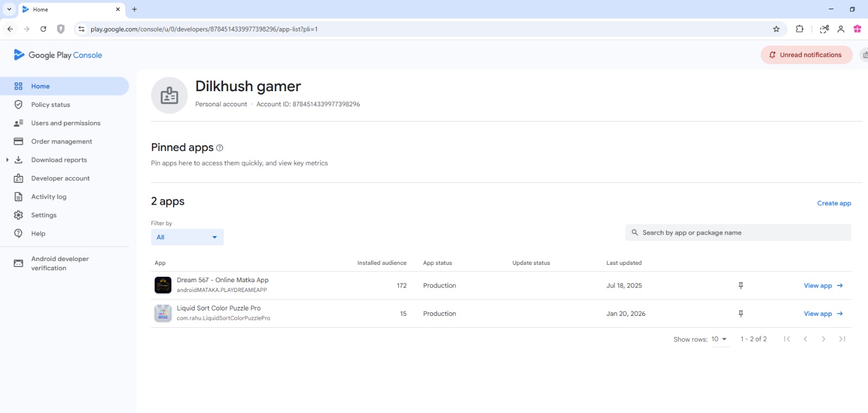868x413 pixels.
Task: Click the Pinned apps help icon
Action: (220, 148)
